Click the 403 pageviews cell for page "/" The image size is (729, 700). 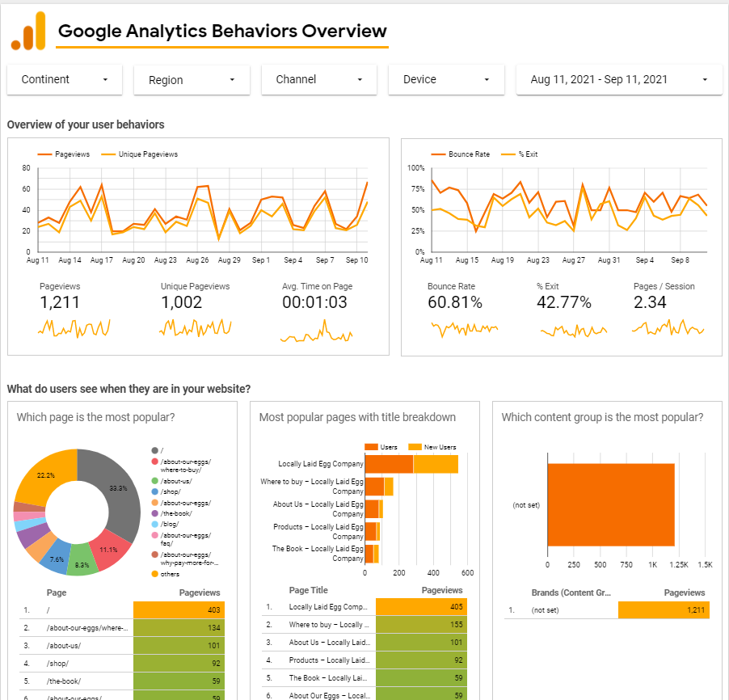tap(179, 609)
